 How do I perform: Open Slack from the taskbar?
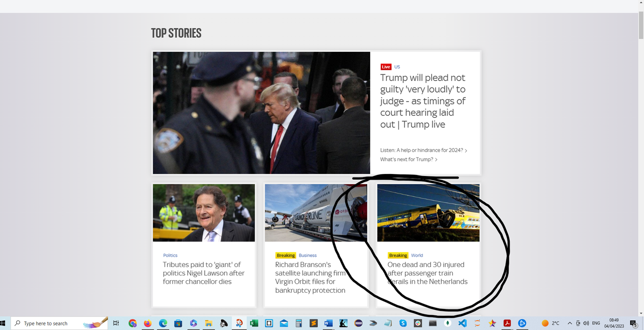[418, 323]
